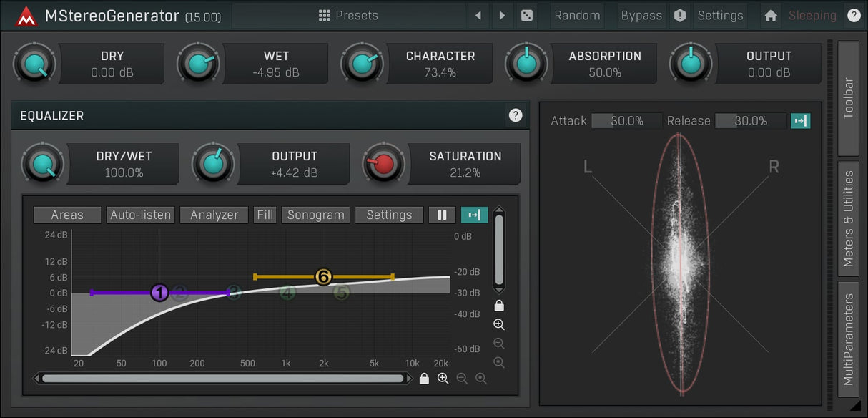Viewport: 868px width, 418px height.
Task: Pause the equalizer analyzer display
Action: coord(442,215)
